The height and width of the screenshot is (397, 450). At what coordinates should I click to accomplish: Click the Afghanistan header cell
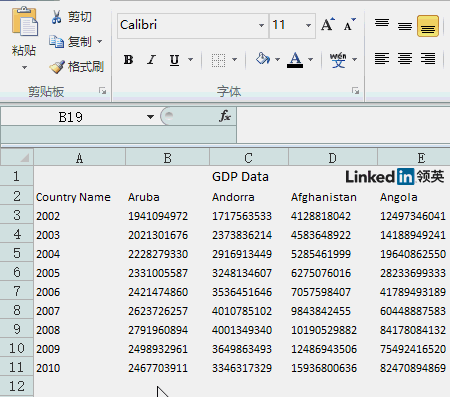click(x=324, y=197)
